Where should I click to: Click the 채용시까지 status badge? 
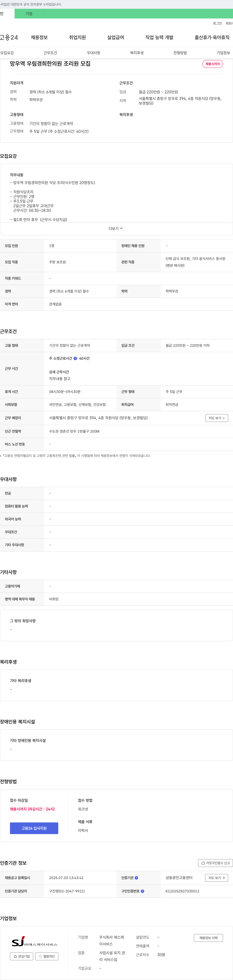coord(213,64)
